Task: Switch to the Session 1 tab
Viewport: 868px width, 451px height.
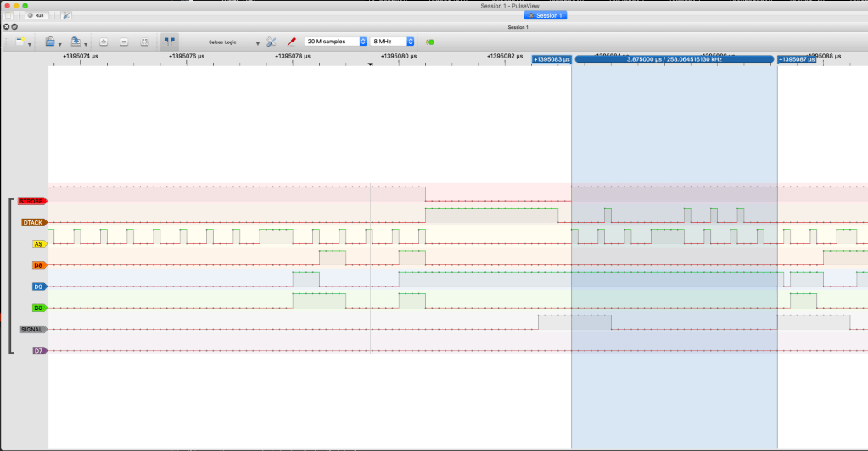Action: click(545, 15)
